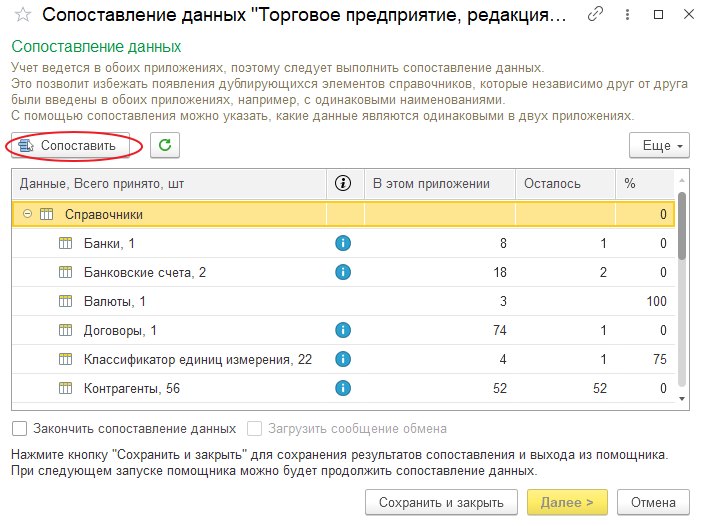Open info icon for Банки row
Image resolution: width=704 pixels, height=526 pixels.
(343, 243)
